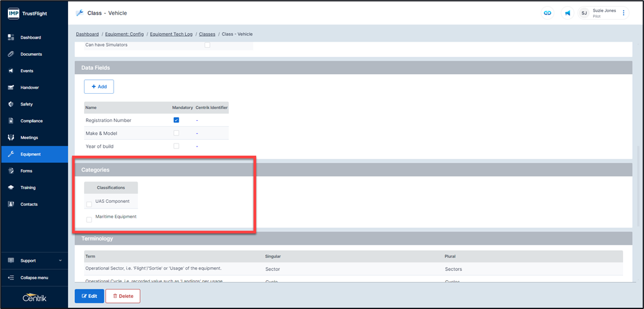Click the Training graduation cap icon
Viewport: 644px width, 309px height.
pyautogui.click(x=11, y=188)
